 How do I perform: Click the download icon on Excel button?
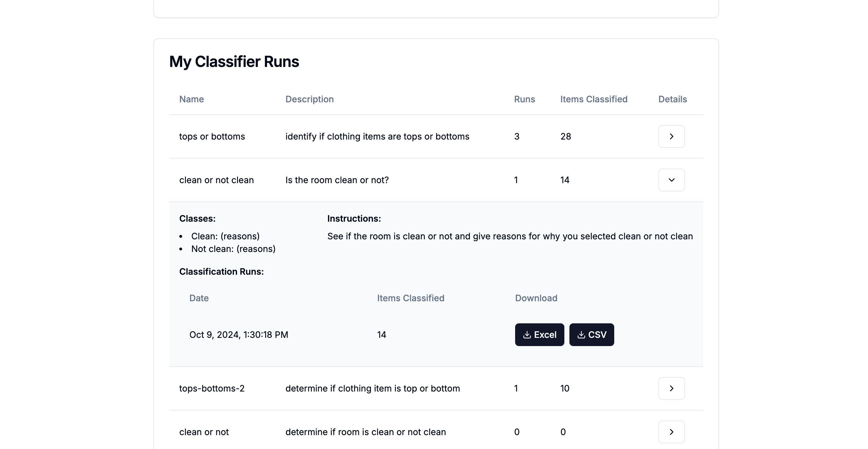pyautogui.click(x=527, y=335)
